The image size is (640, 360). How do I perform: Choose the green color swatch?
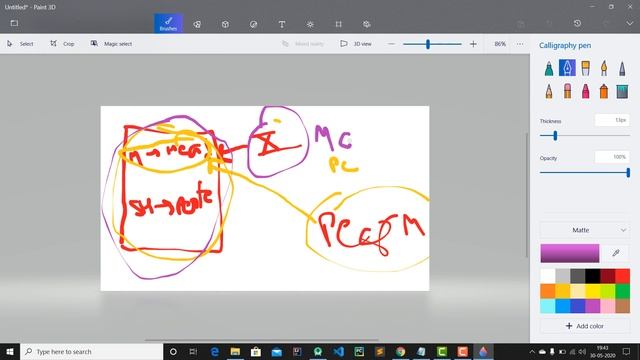click(x=622, y=291)
